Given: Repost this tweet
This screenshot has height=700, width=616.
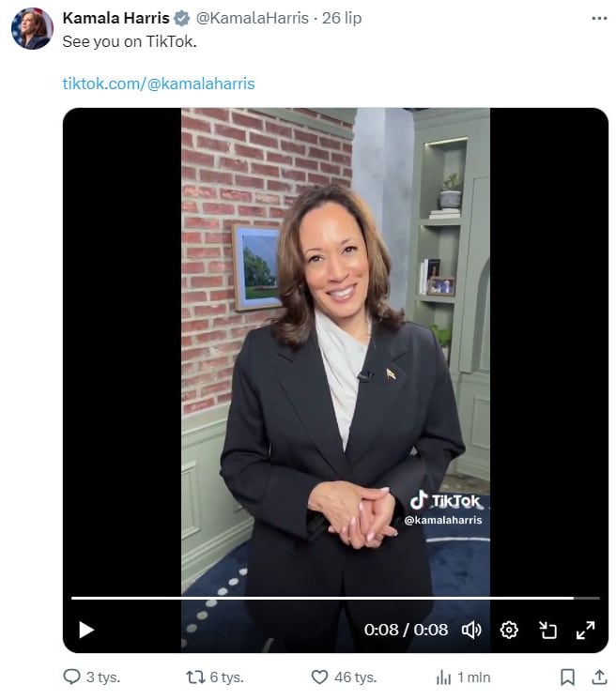Looking at the screenshot, I should [195, 677].
